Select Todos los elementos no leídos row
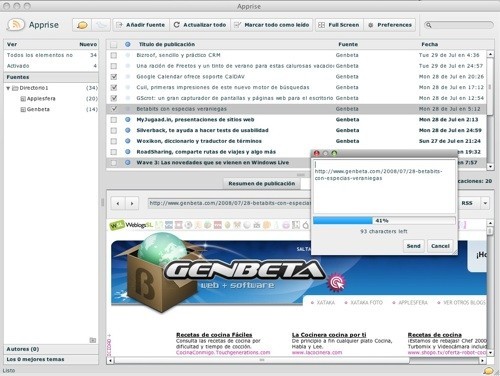Image resolution: width=500 pixels, height=376 pixels. point(51,55)
